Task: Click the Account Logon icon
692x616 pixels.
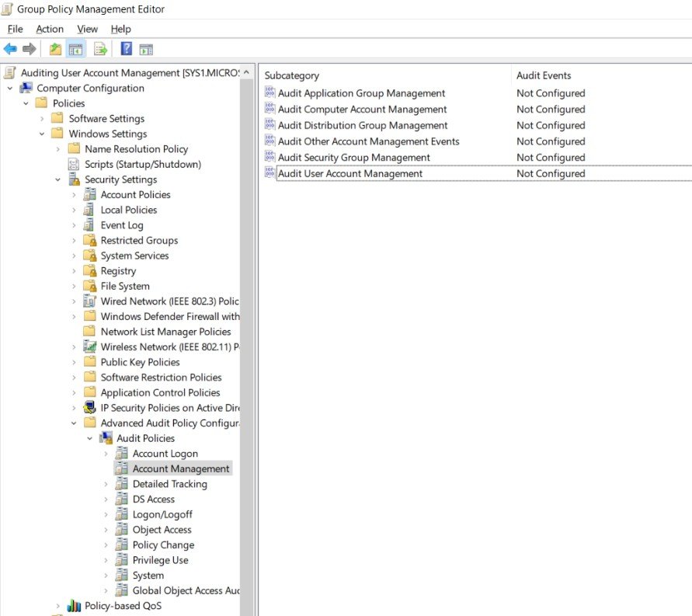Action: pos(121,453)
